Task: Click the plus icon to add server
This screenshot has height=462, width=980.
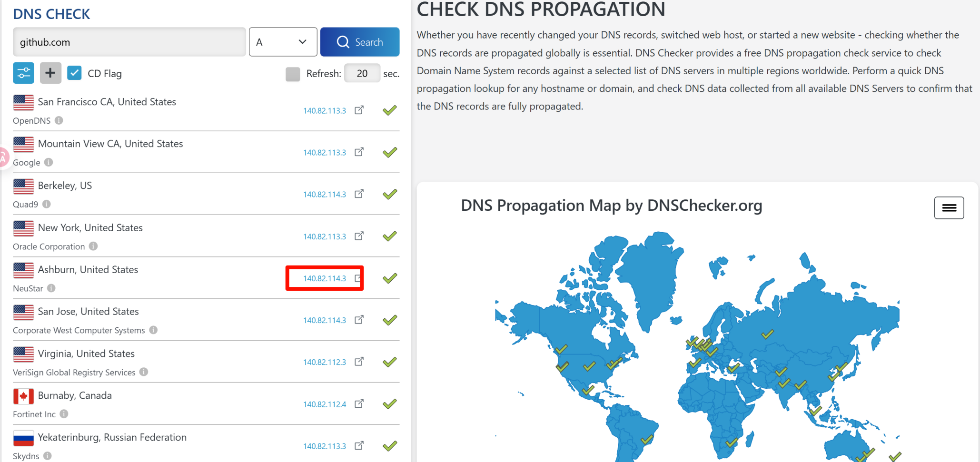Action: tap(50, 73)
